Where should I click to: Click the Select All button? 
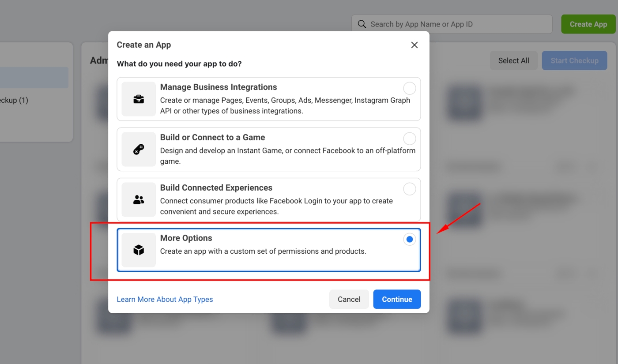513,60
